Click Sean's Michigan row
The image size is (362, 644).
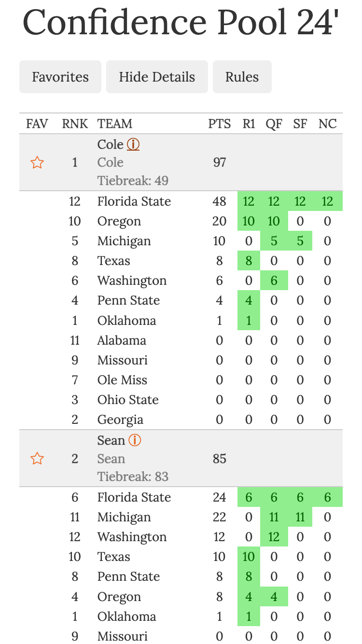coord(124,518)
